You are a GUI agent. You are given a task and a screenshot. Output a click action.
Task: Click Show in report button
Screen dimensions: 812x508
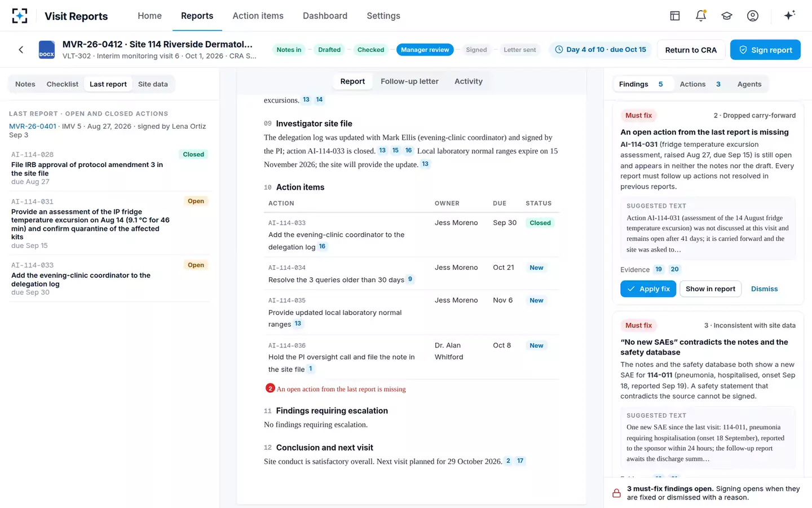pos(710,289)
